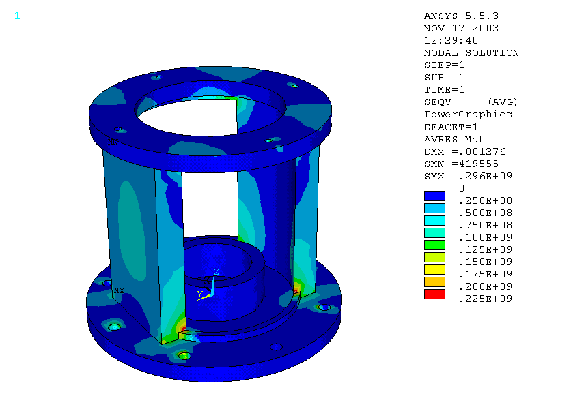Pick the cyan legend color band
This screenshot has height=407, width=585.
click(x=434, y=220)
